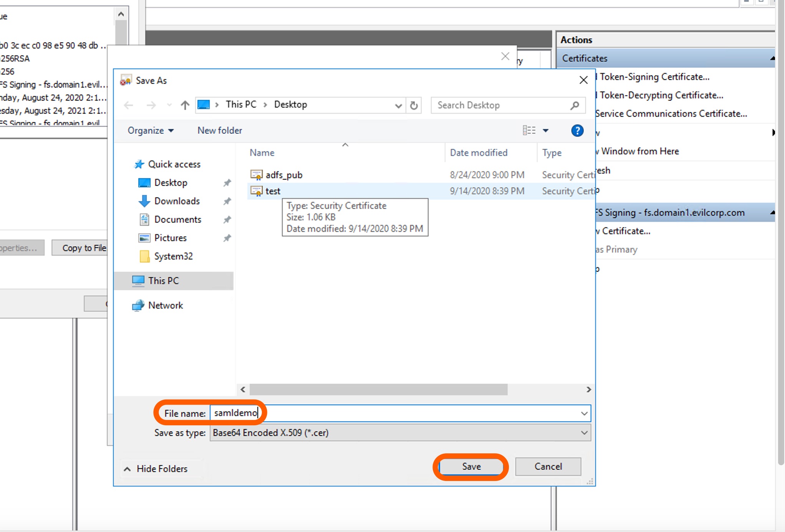Image resolution: width=785 pixels, height=532 pixels.
Task: Expand the address bar previous locations dropdown
Action: 398,105
